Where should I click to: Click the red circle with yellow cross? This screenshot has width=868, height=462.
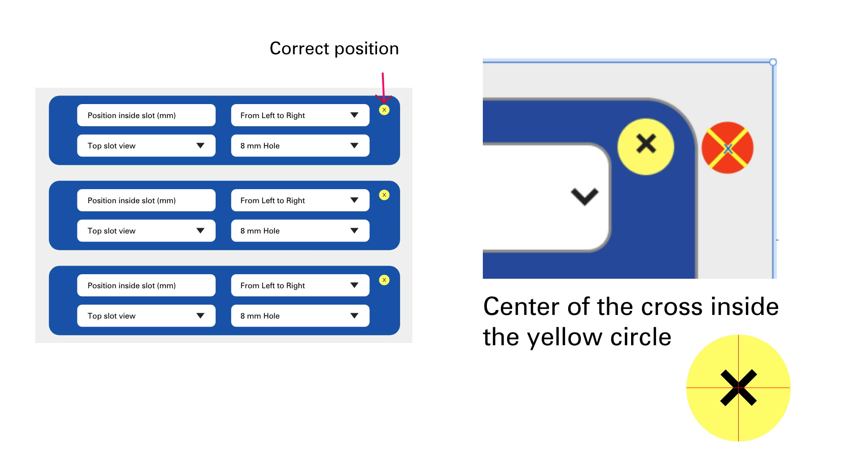pos(727,148)
